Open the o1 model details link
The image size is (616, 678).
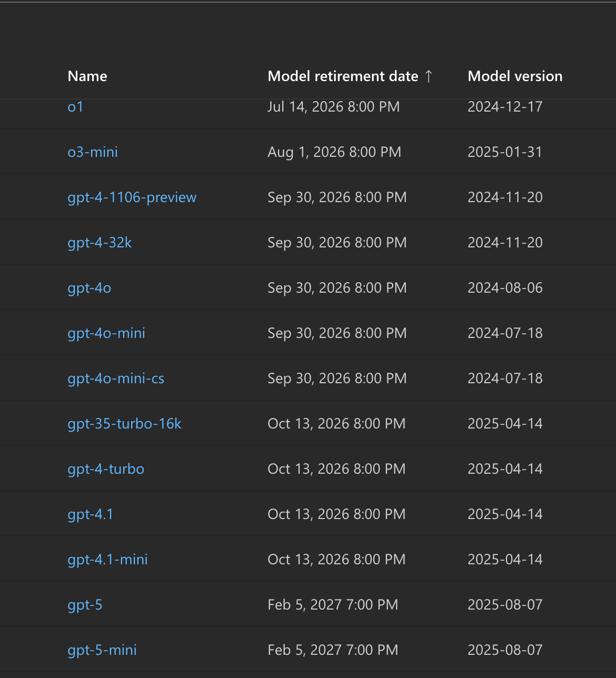[x=75, y=107]
